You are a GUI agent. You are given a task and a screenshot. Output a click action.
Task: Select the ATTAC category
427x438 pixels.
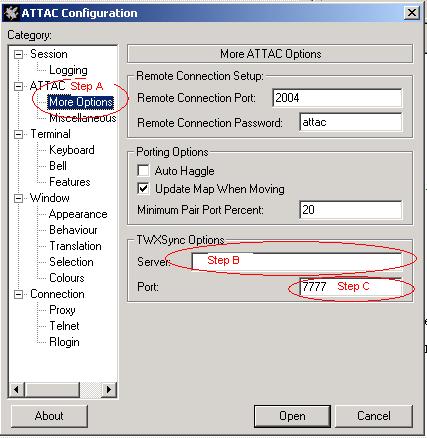tap(47, 86)
